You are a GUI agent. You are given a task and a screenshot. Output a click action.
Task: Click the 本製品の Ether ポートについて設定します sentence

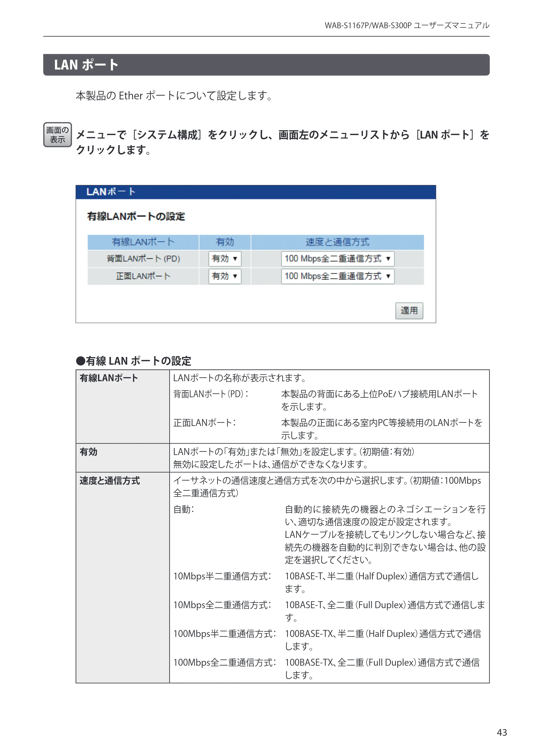174,96
